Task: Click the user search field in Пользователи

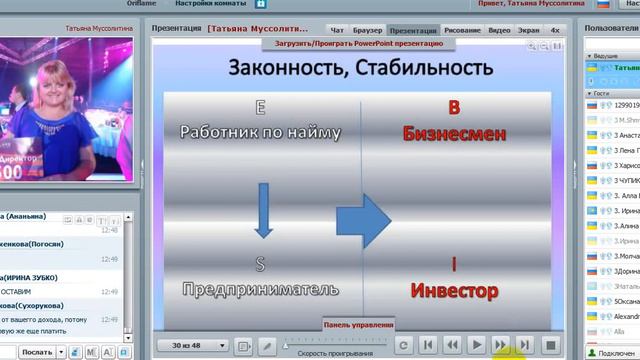Action: point(612,44)
